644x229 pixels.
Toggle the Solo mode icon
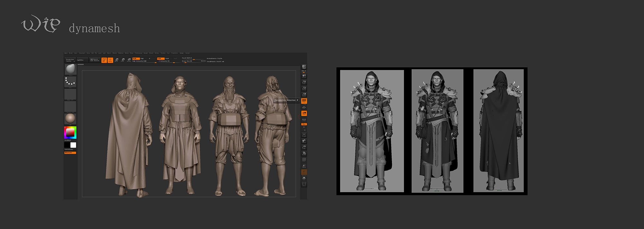coord(304,178)
